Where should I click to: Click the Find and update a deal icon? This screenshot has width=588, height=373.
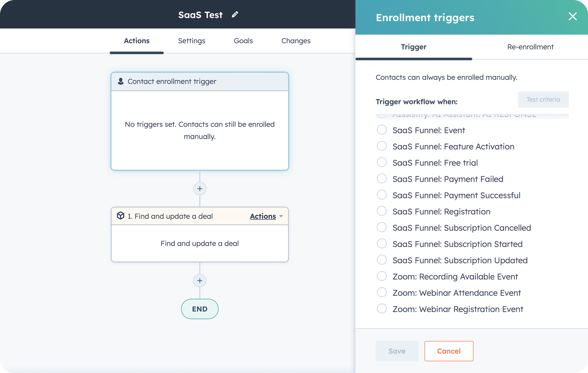tap(121, 216)
